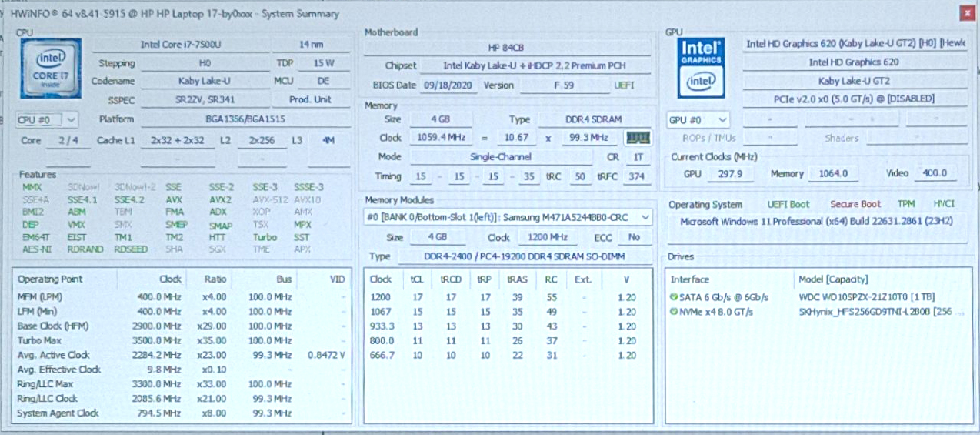Screen dimensions: 980x435
Task: Select the Turbo Max operating point row
Action: pyautogui.click(x=182, y=340)
